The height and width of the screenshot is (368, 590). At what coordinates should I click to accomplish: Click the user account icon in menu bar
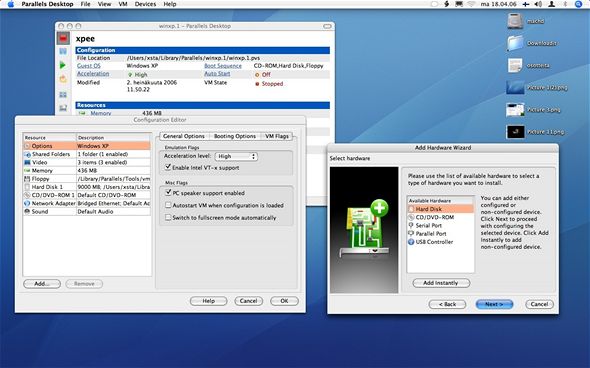552,4
